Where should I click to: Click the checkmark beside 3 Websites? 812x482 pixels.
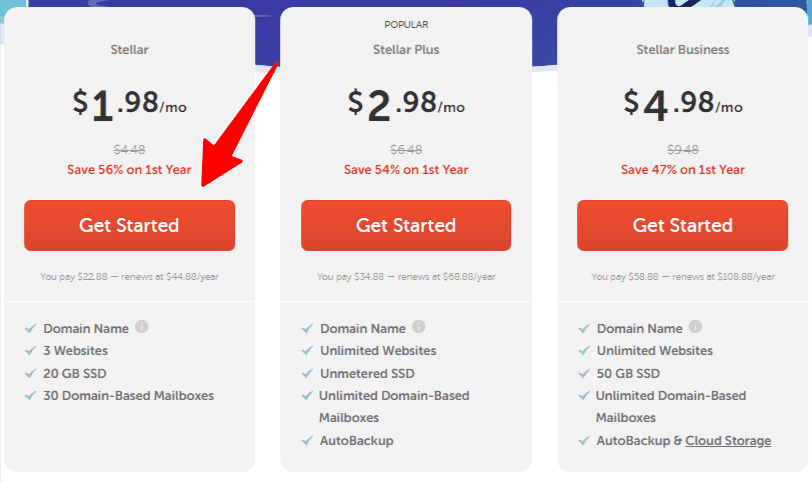point(31,350)
